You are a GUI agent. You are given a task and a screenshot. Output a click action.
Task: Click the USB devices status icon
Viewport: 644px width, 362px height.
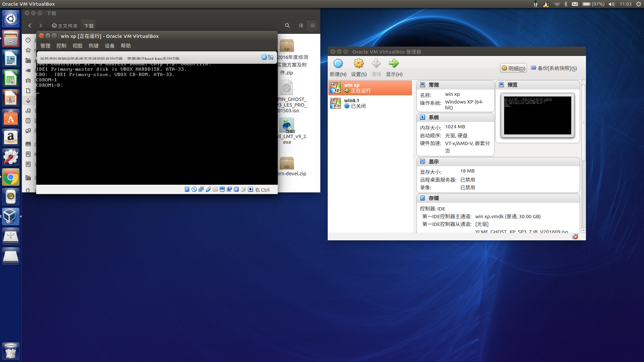pyautogui.click(x=208, y=189)
